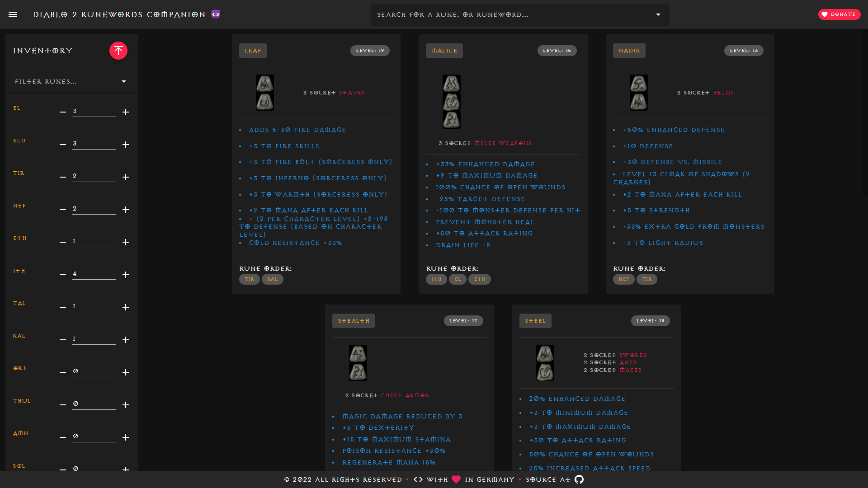Click the Helms item type on Nadir

pos(723,93)
